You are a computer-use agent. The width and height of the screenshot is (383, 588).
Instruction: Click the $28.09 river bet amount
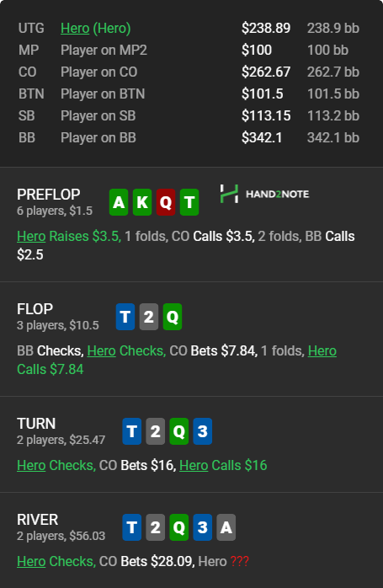[x=173, y=561]
